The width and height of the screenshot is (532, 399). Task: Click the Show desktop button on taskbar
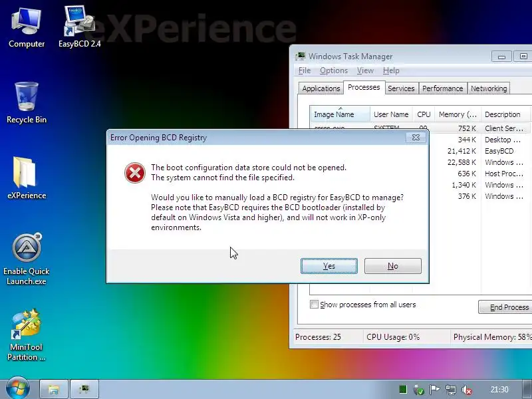527,389
